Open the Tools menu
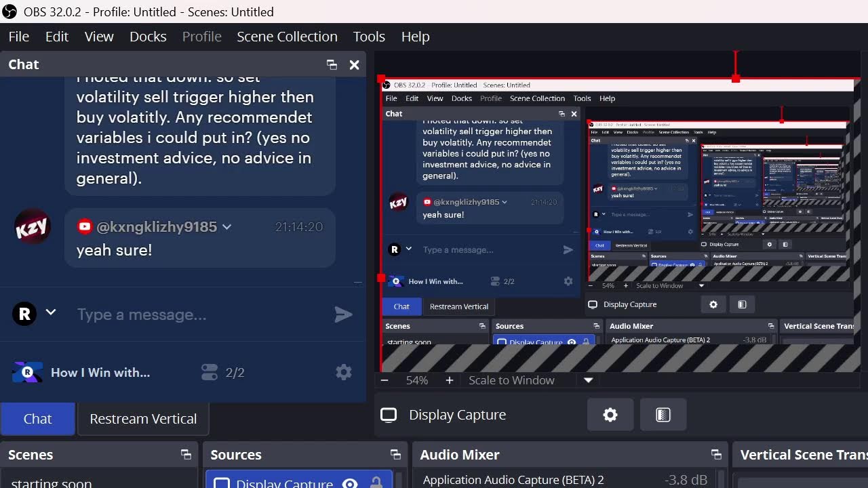 [x=369, y=37]
